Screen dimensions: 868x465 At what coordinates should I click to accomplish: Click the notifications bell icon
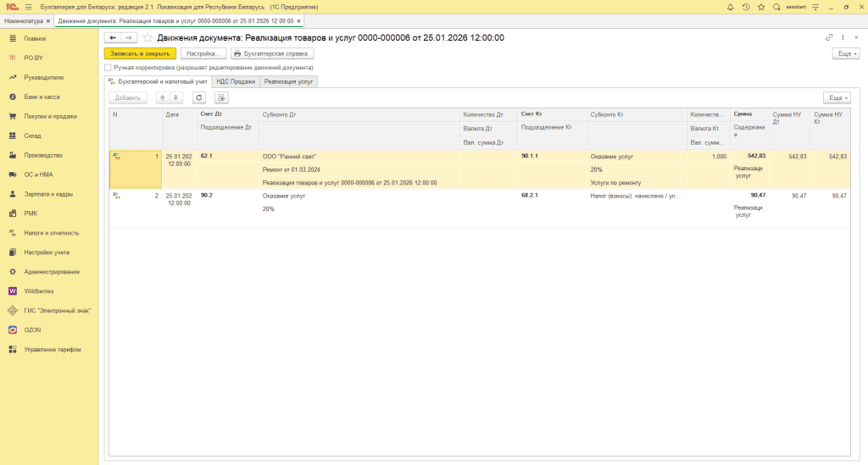(x=731, y=7)
